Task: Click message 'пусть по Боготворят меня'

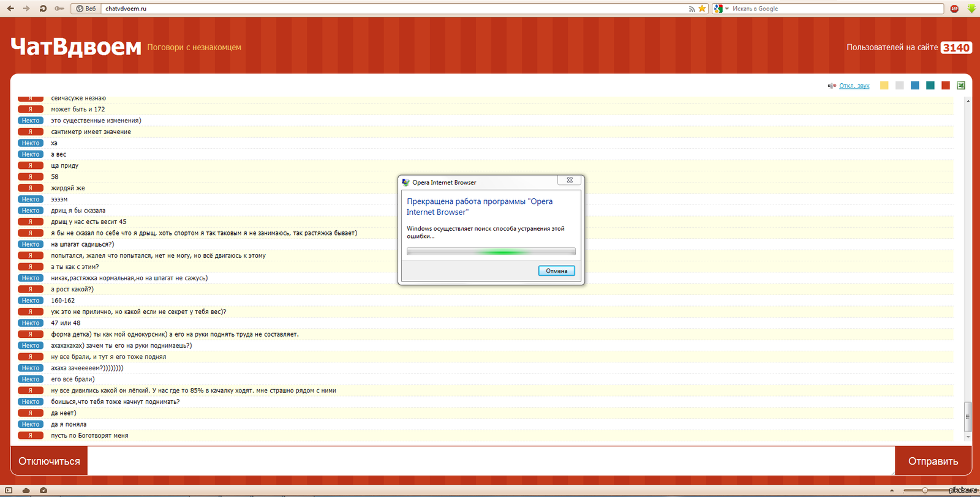Action: pyautogui.click(x=89, y=436)
